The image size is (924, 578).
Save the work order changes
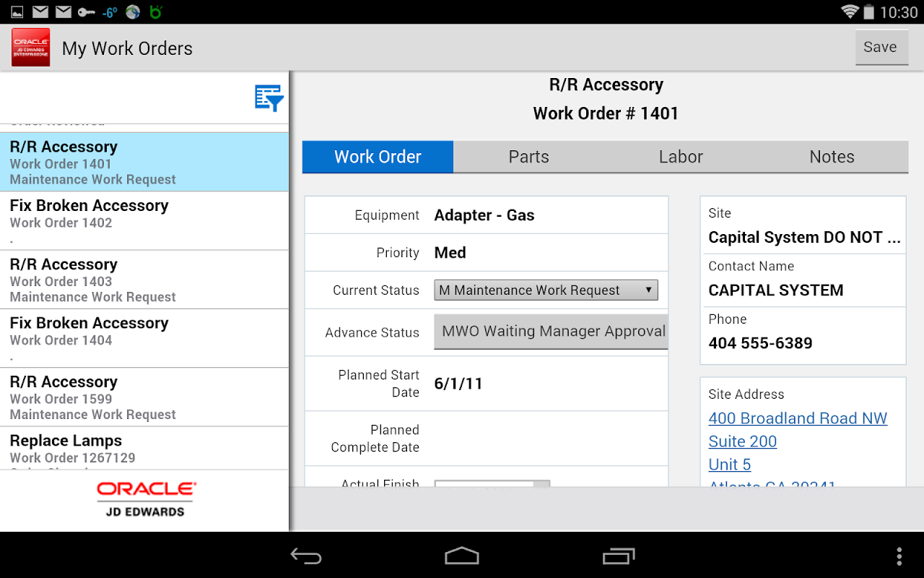point(881,47)
